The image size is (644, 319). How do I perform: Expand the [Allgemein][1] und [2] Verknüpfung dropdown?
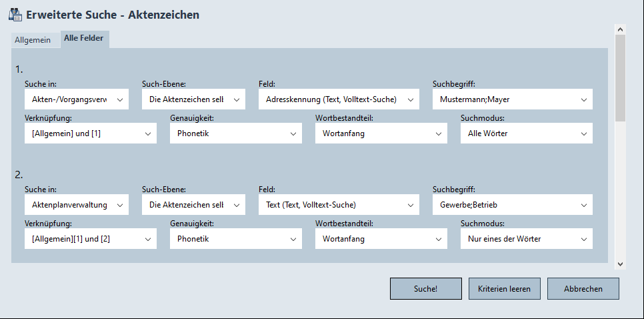(90, 239)
